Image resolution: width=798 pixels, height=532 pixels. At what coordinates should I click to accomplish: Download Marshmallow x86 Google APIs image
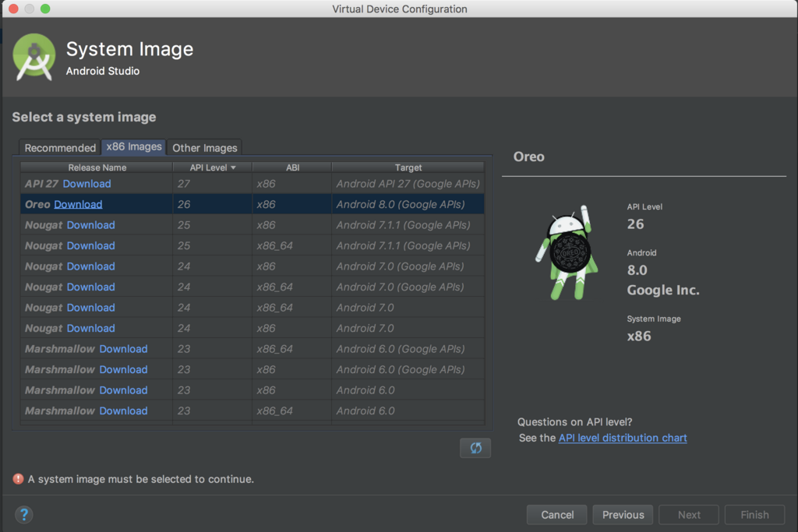point(123,370)
